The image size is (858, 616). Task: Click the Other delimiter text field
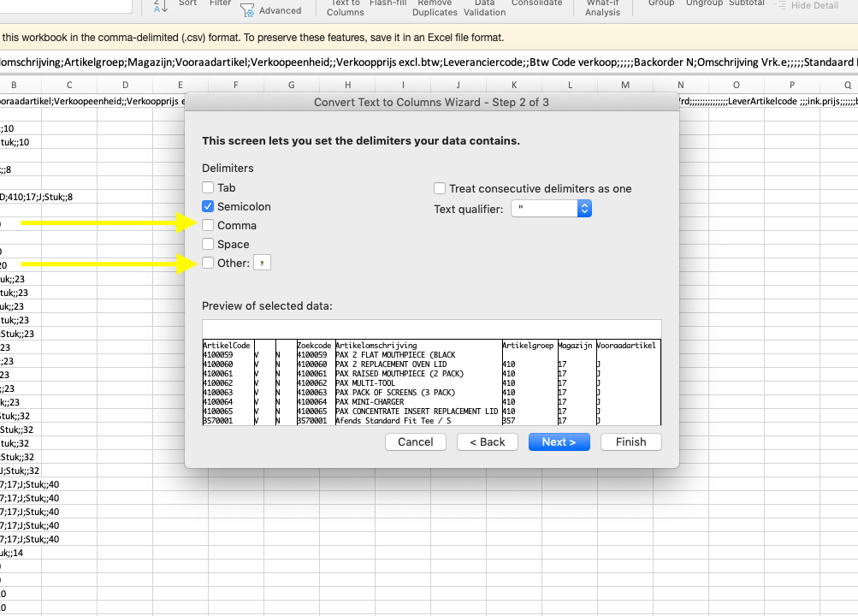tap(262, 263)
